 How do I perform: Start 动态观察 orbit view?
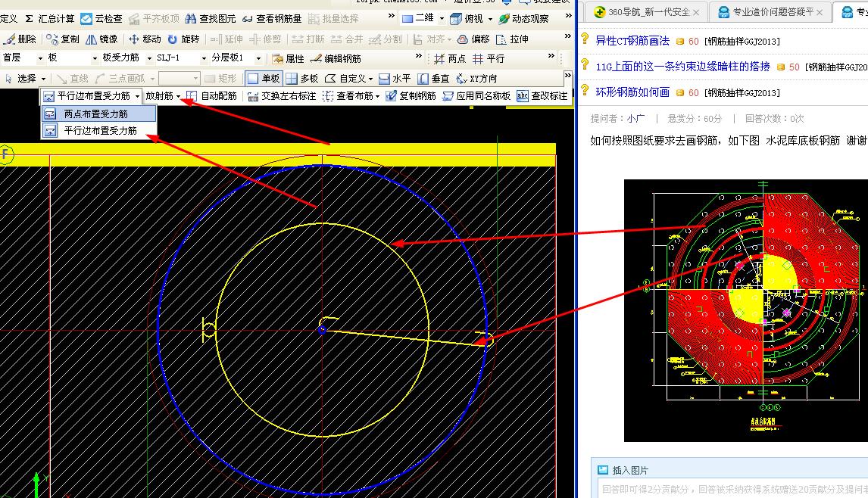pyautogui.click(x=523, y=19)
